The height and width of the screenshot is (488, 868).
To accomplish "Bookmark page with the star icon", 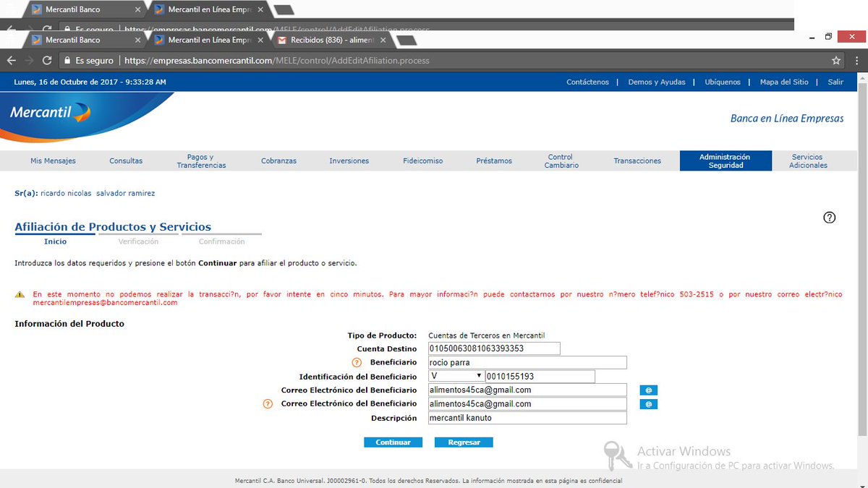I will (836, 61).
